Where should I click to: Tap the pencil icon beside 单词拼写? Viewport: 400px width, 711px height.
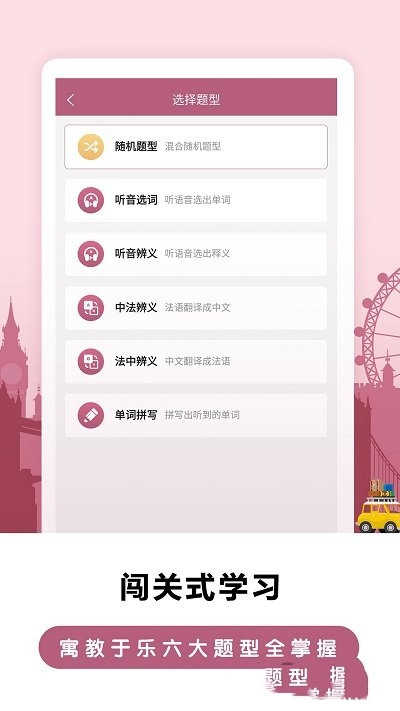click(91, 415)
